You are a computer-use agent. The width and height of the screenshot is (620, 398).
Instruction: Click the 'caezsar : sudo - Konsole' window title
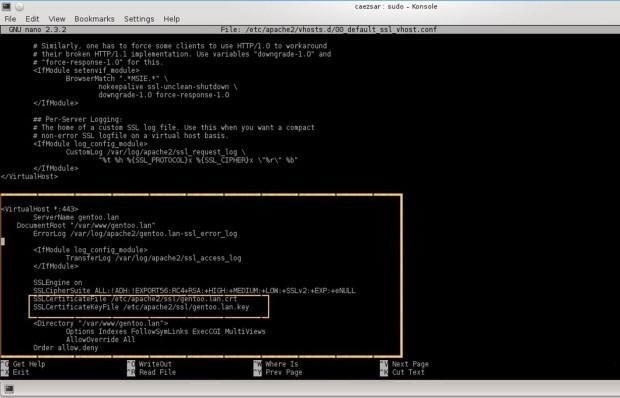pyautogui.click(x=396, y=7)
